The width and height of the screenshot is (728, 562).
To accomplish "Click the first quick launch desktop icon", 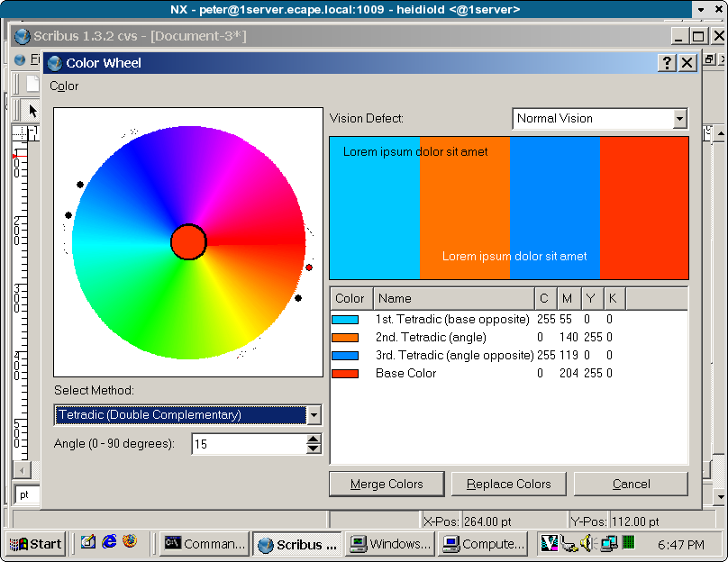I will click(88, 542).
